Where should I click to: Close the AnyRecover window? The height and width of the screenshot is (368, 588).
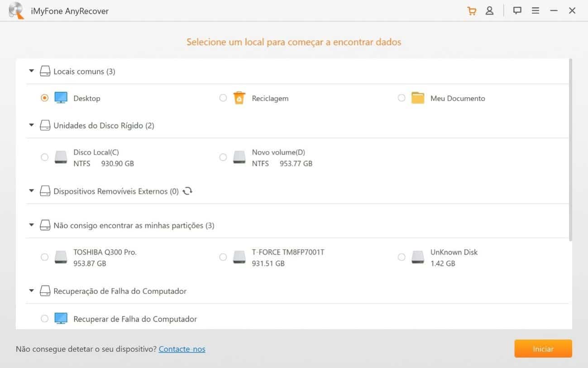[x=572, y=10]
